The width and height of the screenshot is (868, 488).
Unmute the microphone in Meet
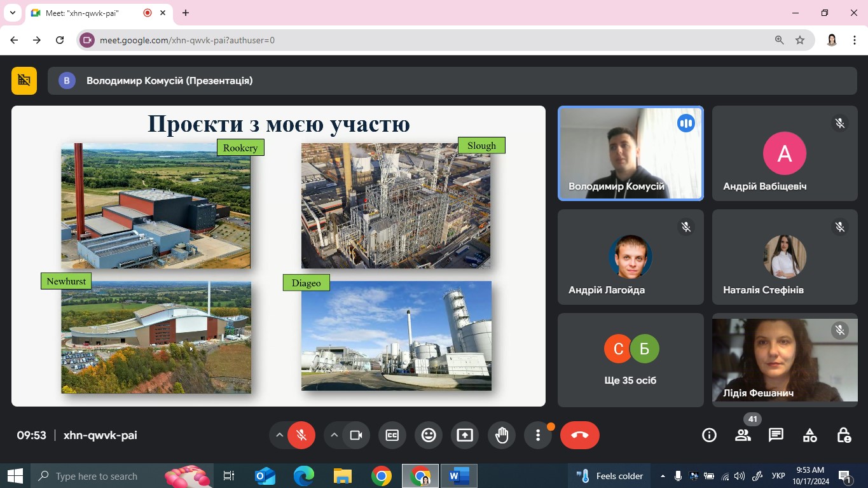(301, 435)
